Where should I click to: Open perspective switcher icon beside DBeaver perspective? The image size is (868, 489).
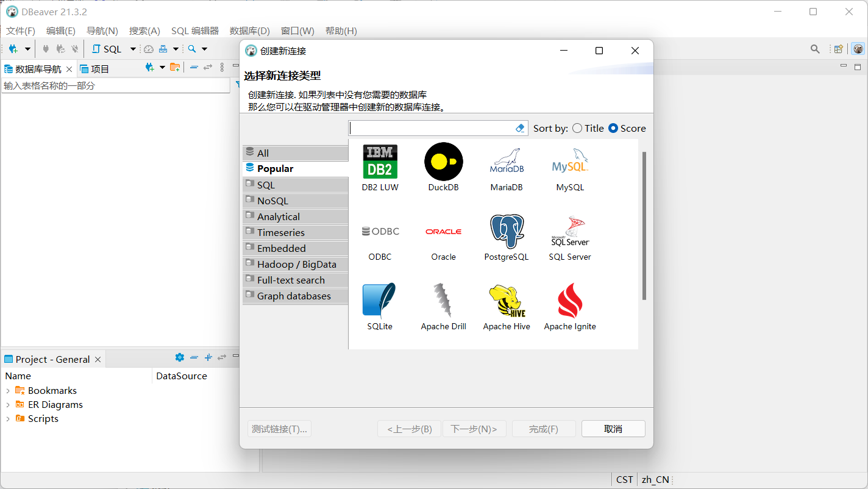[x=839, y=49]
